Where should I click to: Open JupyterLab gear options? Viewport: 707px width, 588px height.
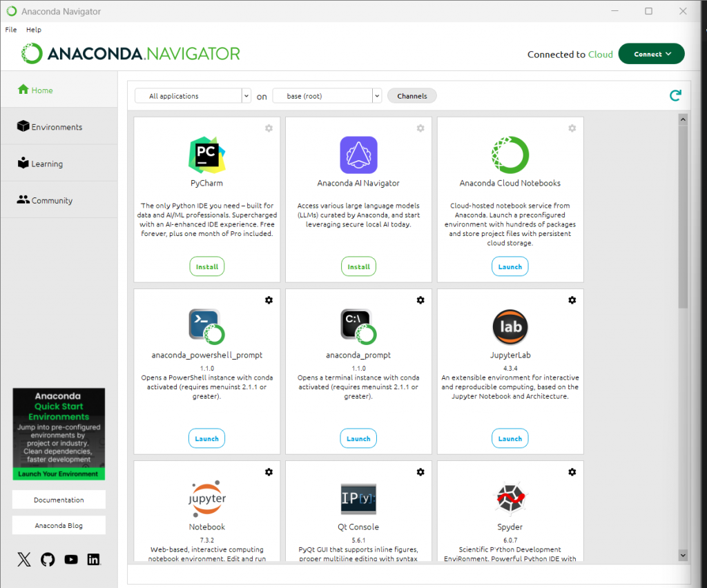click(572, 300)
